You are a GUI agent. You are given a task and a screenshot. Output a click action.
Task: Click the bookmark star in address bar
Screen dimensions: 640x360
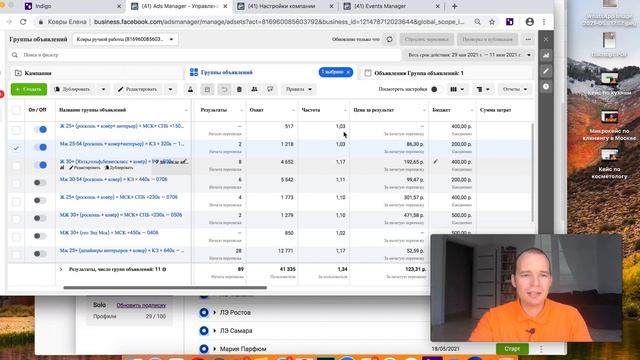(x=492, y=22)
